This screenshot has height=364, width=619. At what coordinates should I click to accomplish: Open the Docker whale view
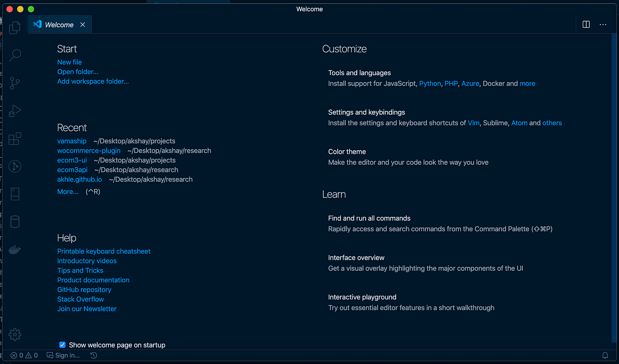pos(15,250)
